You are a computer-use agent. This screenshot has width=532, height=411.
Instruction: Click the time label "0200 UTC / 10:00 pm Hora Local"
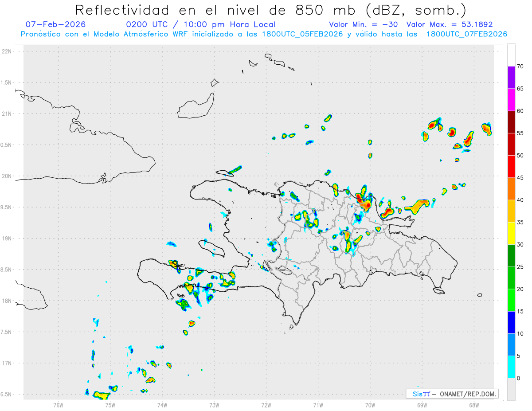point(201,24)
